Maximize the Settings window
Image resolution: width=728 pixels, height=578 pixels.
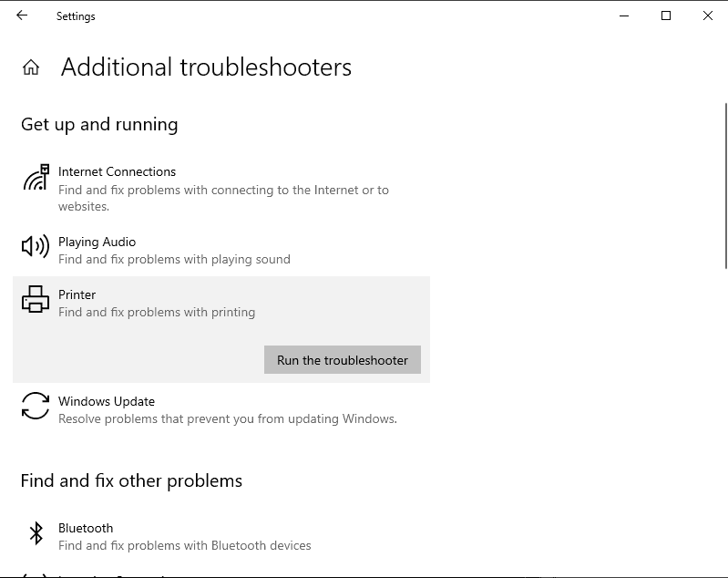coord(666,15)
